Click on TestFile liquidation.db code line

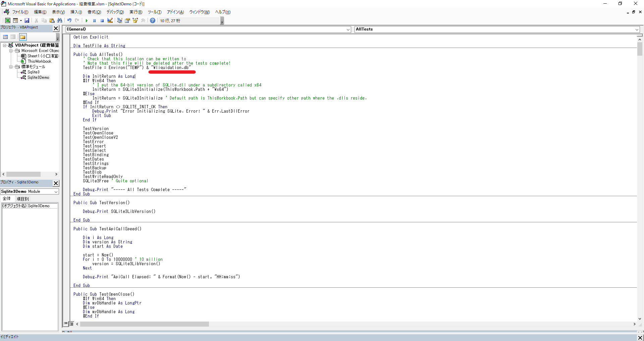137,68
